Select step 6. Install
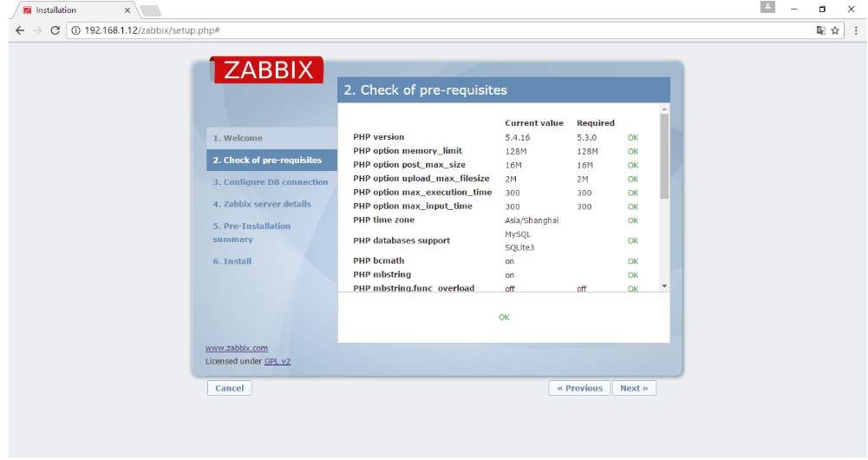 tap(232, 261)
